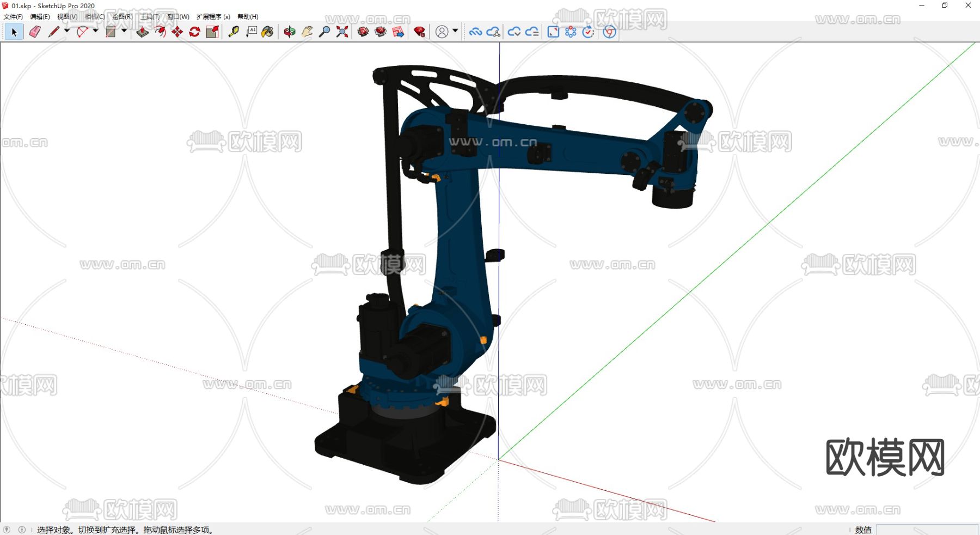Pick the Tape Measure tool
Screen dimensions: 980x535
pyautogui.click(x=234, y=32)
